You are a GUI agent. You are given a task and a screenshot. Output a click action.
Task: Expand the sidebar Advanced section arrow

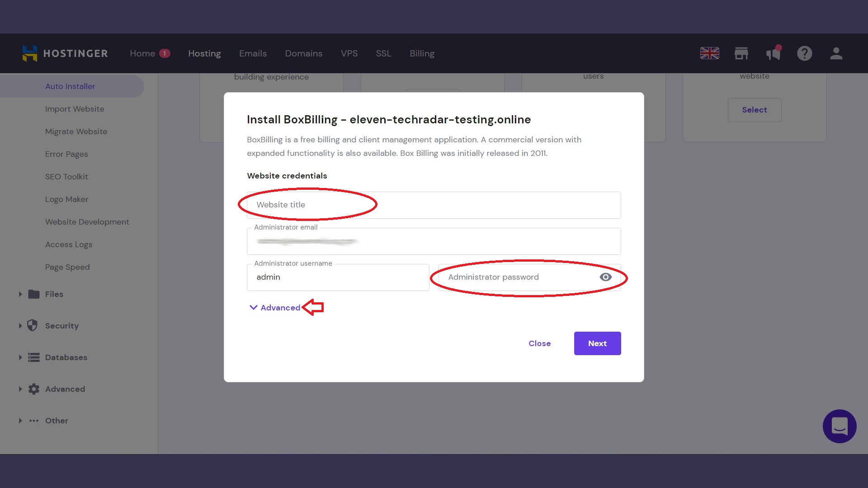20,389
